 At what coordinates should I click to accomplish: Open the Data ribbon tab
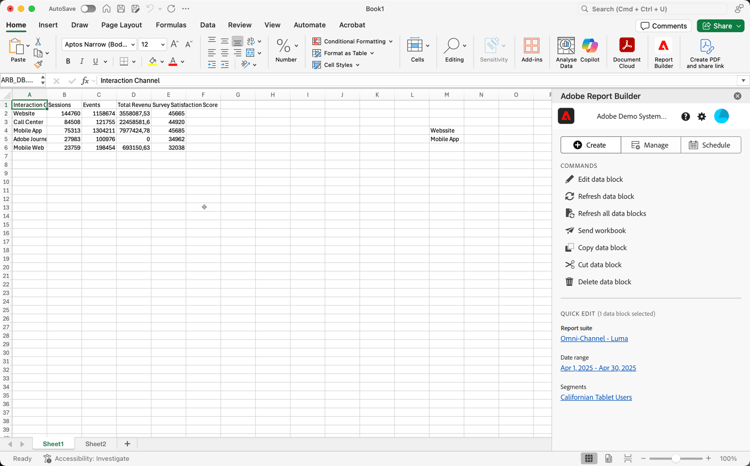tap(208, 25)
